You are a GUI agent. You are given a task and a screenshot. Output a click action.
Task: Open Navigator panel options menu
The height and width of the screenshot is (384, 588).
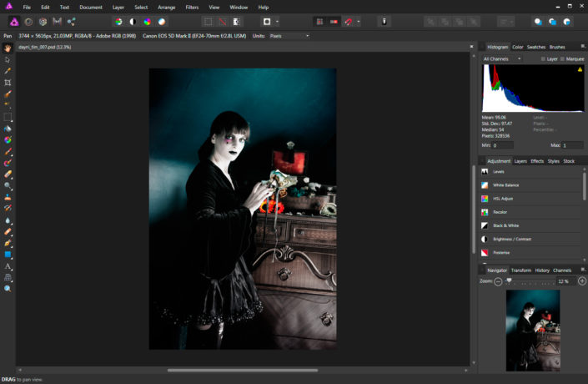click(583, 270)
